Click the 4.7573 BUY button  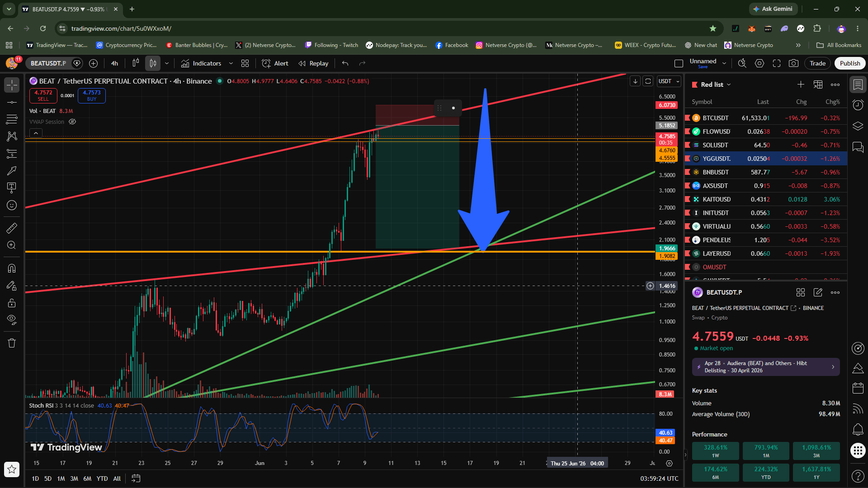tap(92, 96)
